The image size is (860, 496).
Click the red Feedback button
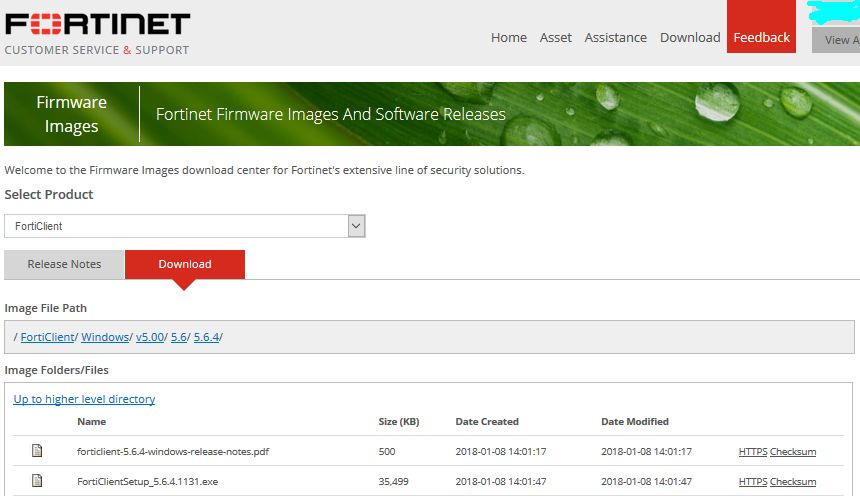[x=761, y=37]
